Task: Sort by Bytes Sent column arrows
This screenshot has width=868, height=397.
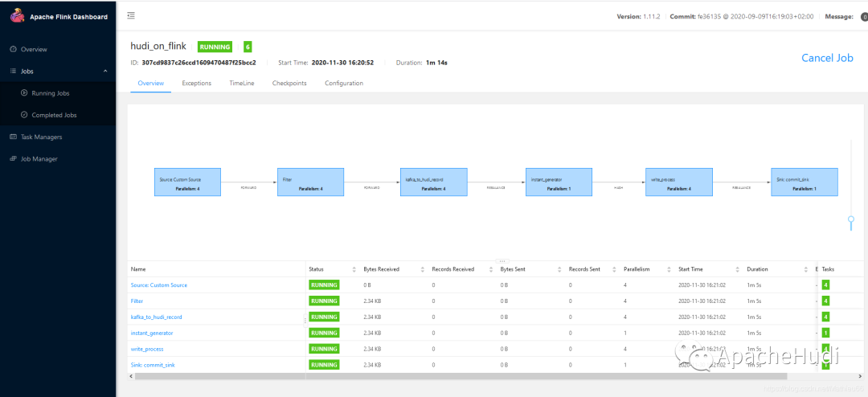Action: (559, 270)
